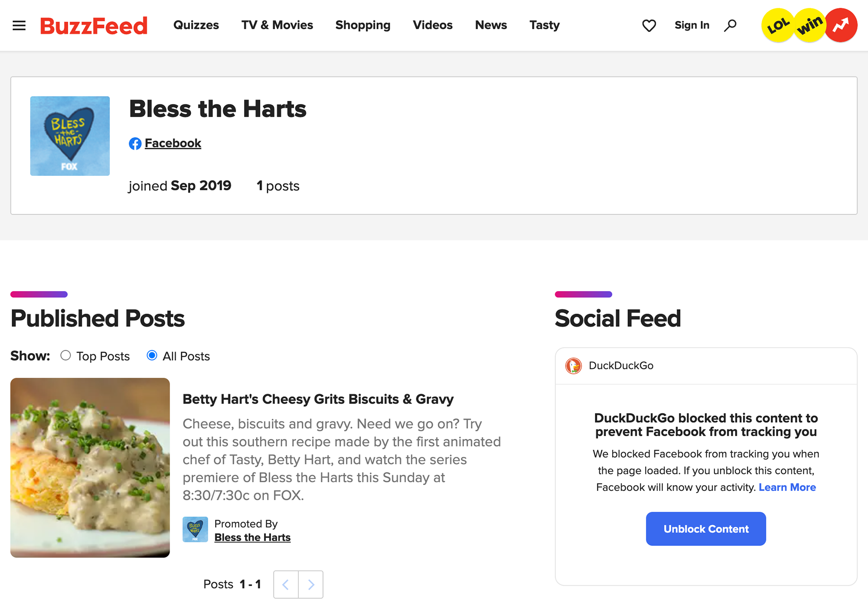Click the red trending arrow badge
The width and height of the screenshot is (868, 607).
[841, 25]
